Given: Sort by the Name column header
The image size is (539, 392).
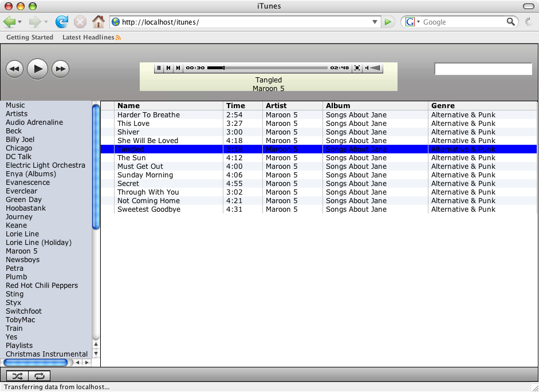Looking at the screenshot, I should pos(168,106).
